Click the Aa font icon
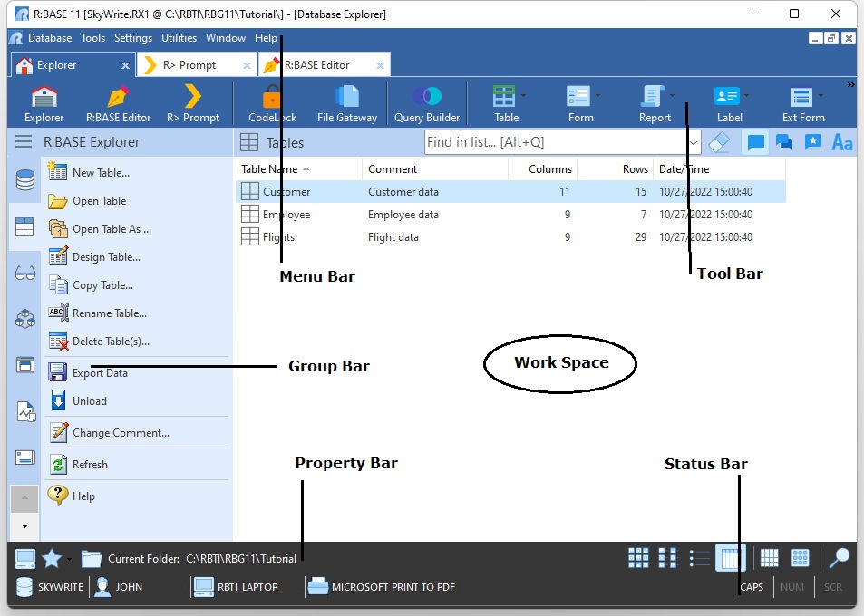The image size is (864, 616). tap(842, 142)
